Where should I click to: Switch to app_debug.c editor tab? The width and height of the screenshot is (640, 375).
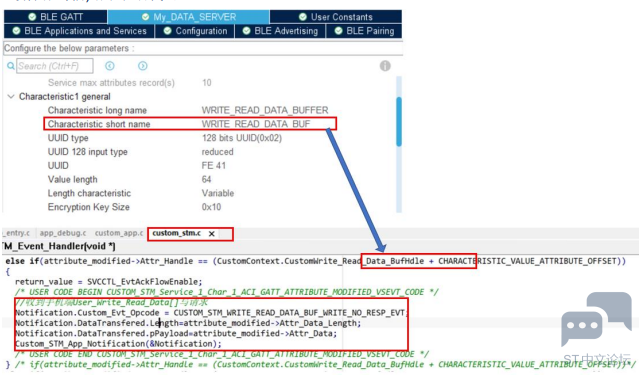[63, 233]
